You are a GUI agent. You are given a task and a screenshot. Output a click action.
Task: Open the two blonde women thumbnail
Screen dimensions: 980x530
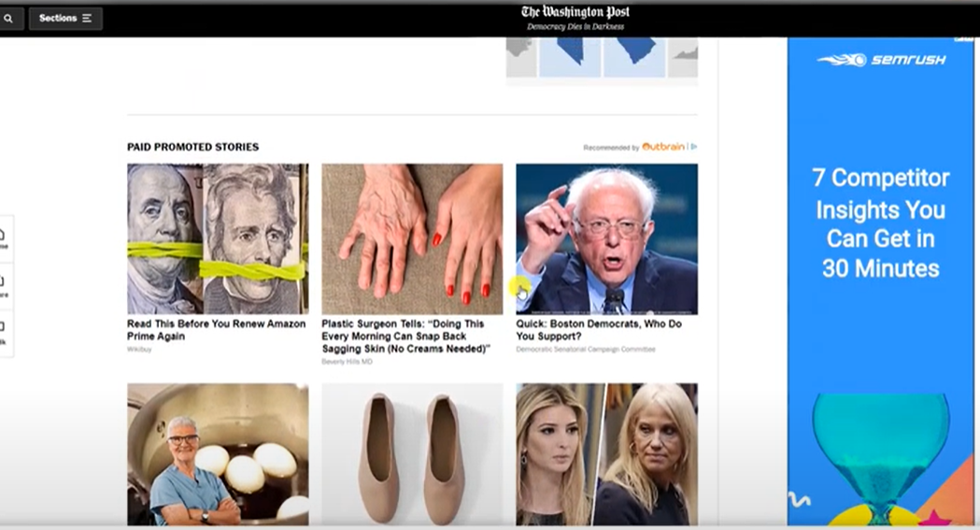(607, 454)
